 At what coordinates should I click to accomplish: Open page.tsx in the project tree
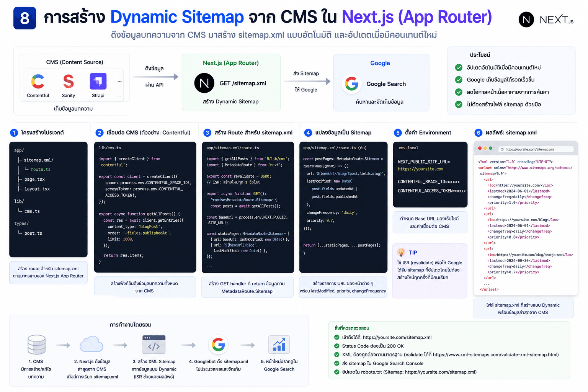click(34, 179)
